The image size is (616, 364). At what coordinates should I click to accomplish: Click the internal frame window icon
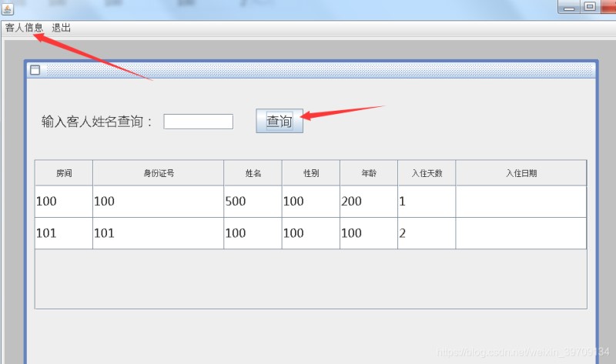tap(35, 70)
